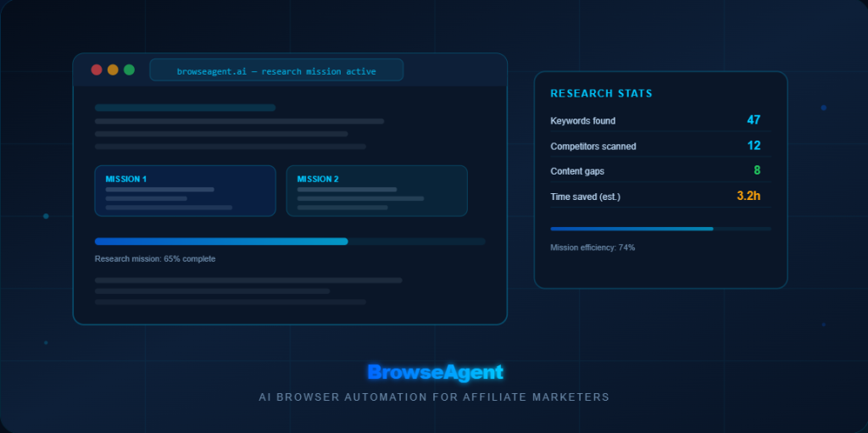Select the AI BROWSER AUTOMATION tagline
Viewport: 868px width, 433px height.
pyautogui.click(x=434, y=397)
